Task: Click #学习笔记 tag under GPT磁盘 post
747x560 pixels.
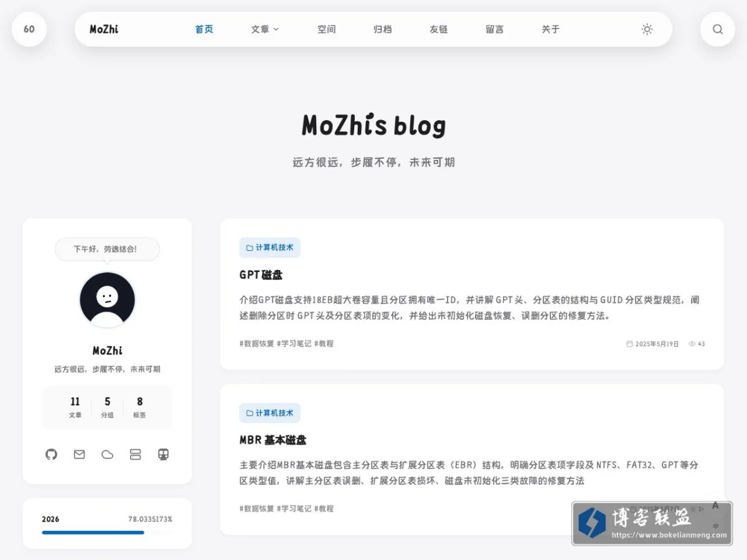Action: (x=294, y=343)
